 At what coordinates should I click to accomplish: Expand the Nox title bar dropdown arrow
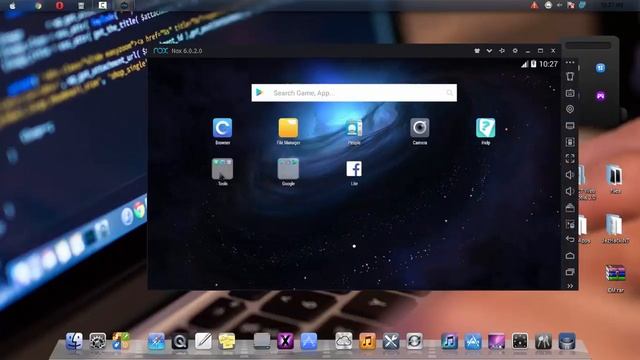click(x=489, y=51)
